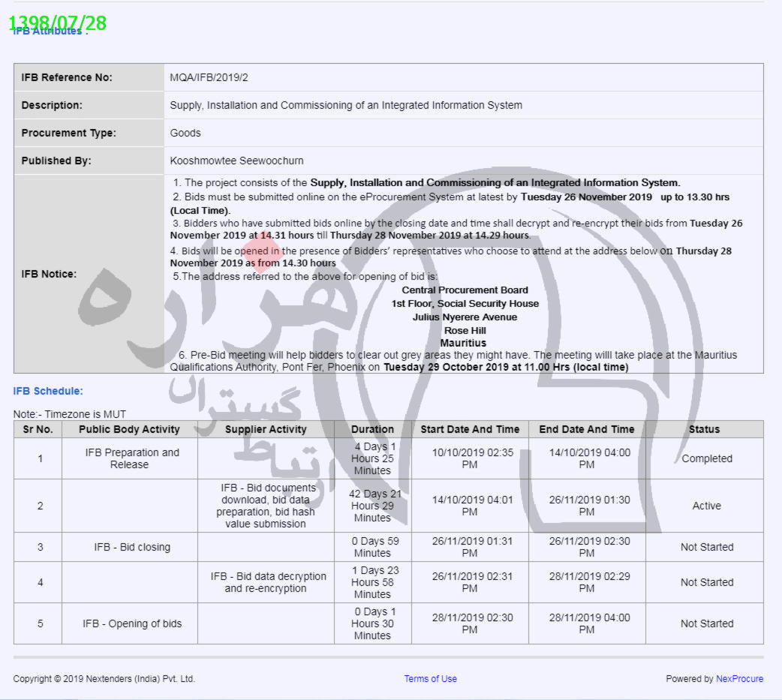Click the NexProcure link in footer
782x700 pixels.
point(739,679)
